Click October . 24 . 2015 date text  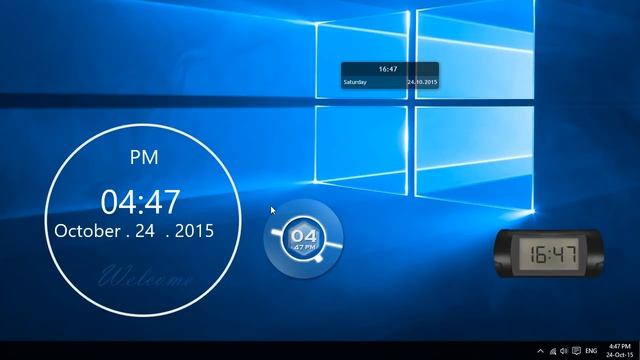click(134, 231)
